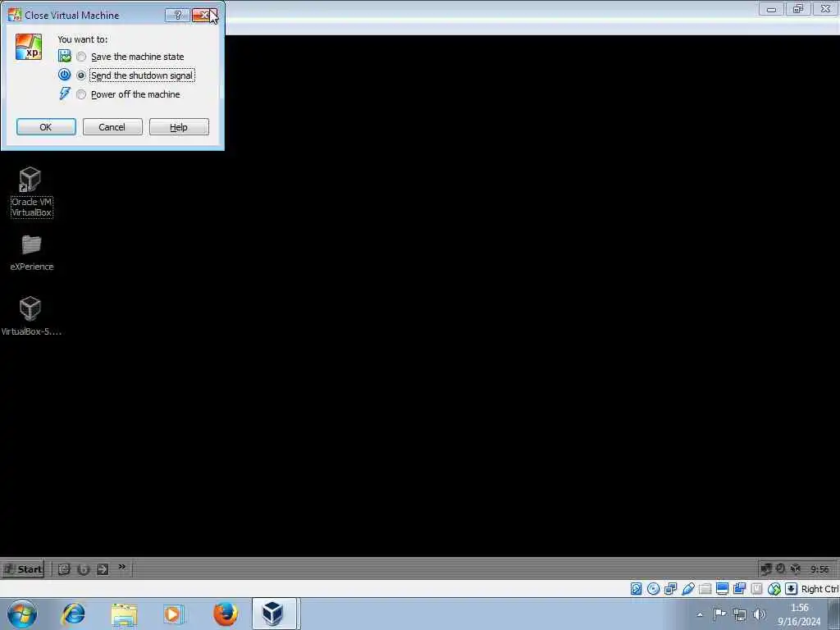Show hidden system tray icons arrow
The width and height of the screenshot is (840, 630).
coord(699,614)
